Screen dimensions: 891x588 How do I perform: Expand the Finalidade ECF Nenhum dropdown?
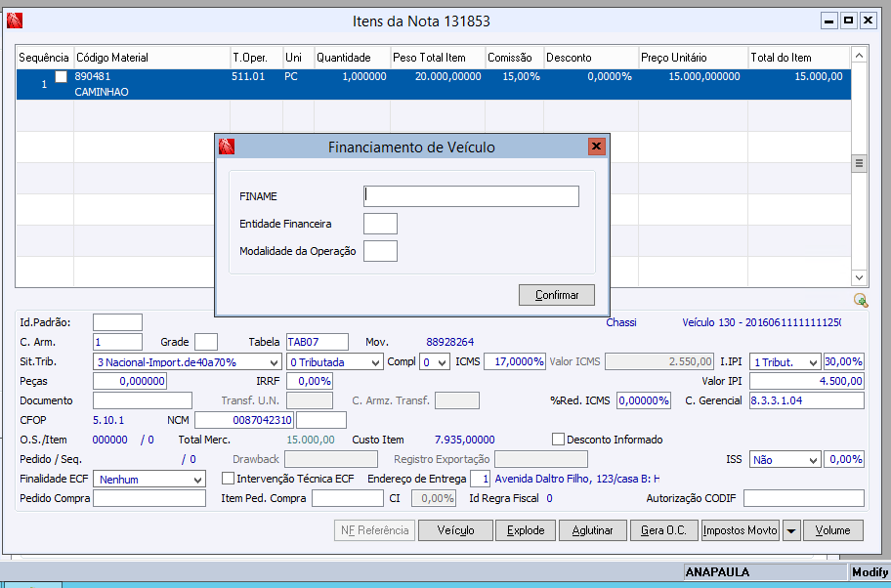(x=197, y=480)
